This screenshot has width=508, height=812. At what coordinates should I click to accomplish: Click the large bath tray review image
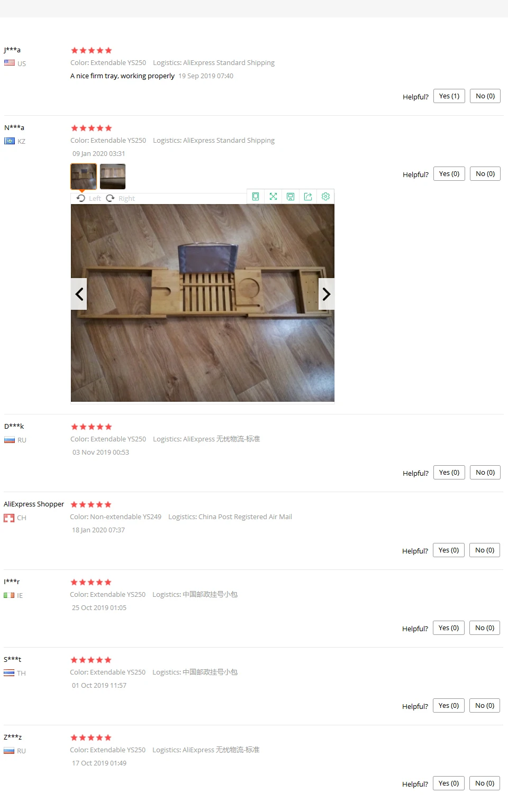click(x=203, y=303)
